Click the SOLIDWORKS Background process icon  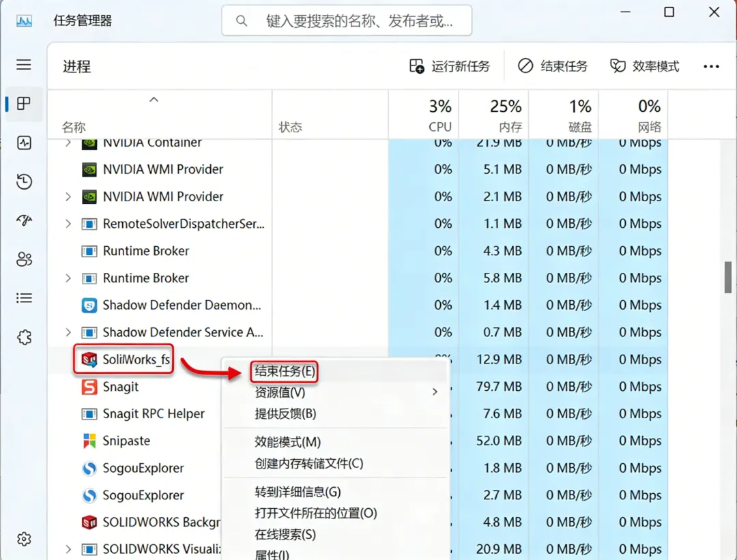coord(89,522)
